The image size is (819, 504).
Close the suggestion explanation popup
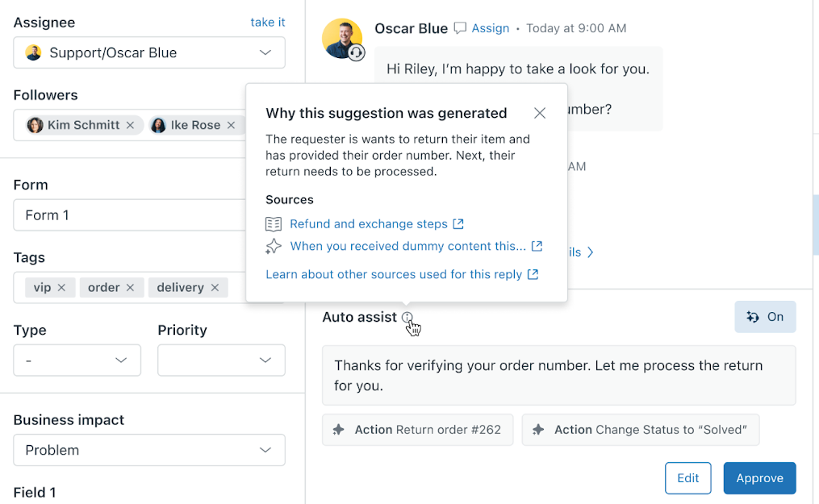coord(540,114)
